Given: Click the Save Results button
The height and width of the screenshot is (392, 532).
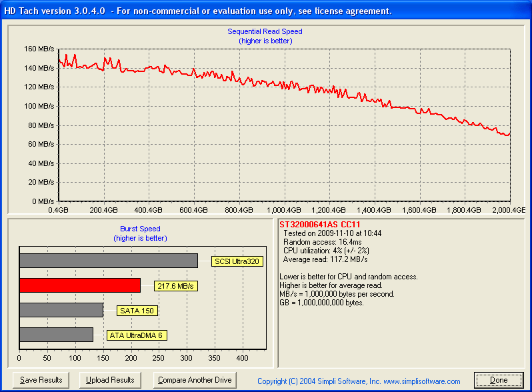Looking at the screenshot, I should [x=41, y=380].
